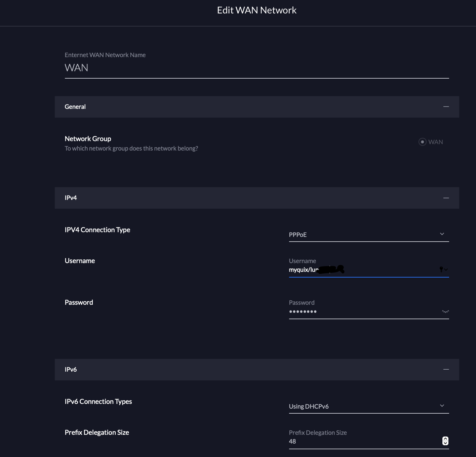Select the WAN network group radio button
This screenshot has width=476, height=457.
[423, 142]
